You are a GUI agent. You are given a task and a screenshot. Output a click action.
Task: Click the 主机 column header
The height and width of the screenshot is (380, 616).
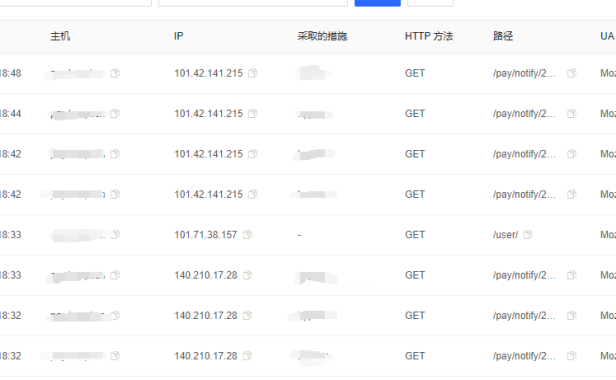click(60, 36)
